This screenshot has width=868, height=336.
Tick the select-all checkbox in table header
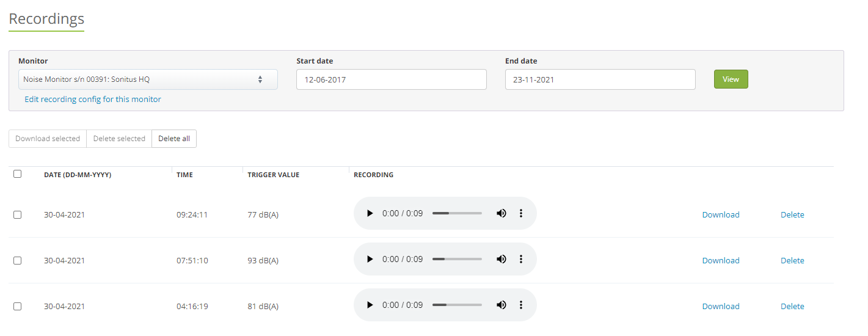point(17,174)
